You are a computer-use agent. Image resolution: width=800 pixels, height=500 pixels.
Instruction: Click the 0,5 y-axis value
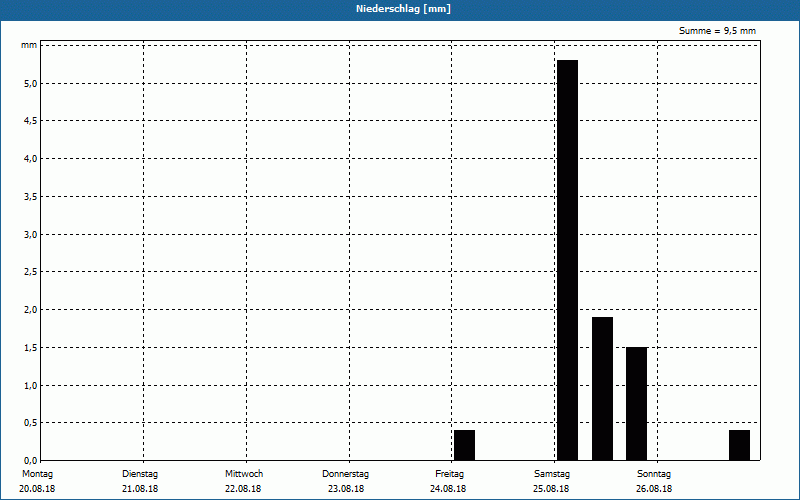click(31, 423)
